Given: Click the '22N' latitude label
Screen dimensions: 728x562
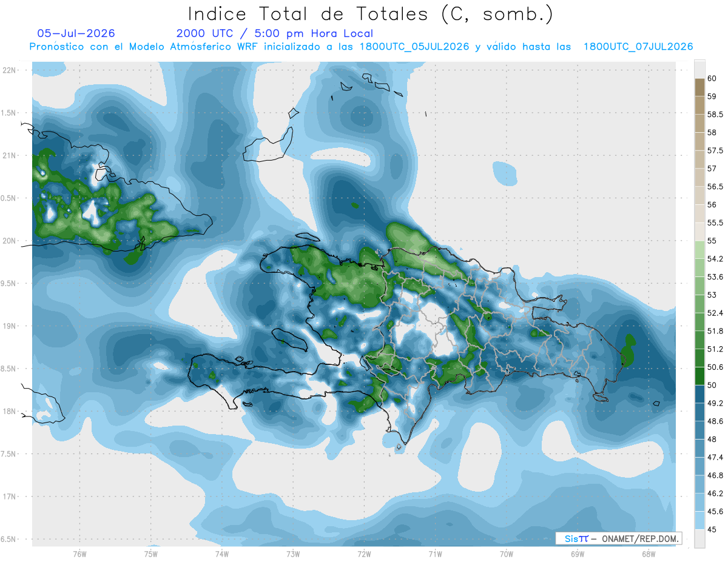Looking at the screenshot, I should 9,70.
